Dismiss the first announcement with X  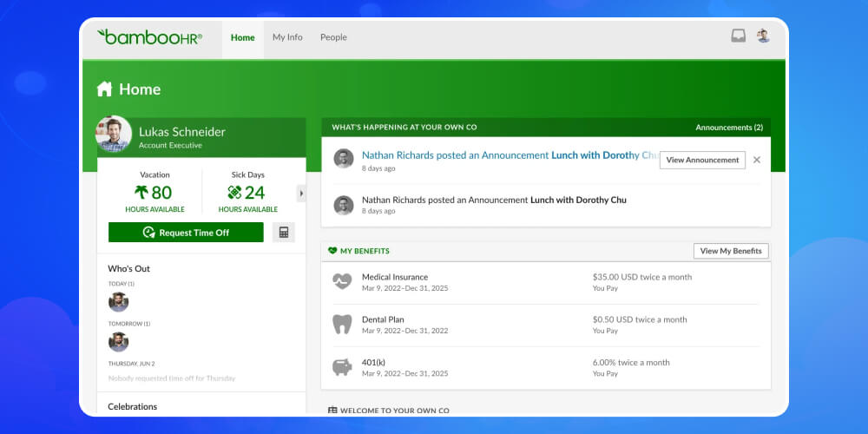(757, 160)
